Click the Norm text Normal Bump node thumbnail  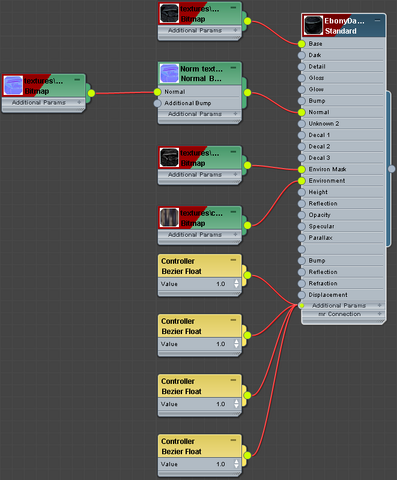(169, 73)
